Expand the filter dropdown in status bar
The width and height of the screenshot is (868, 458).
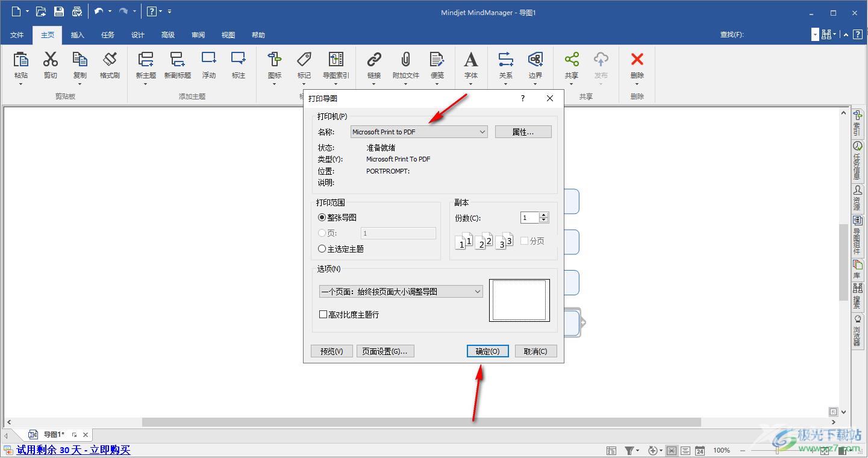637,451
